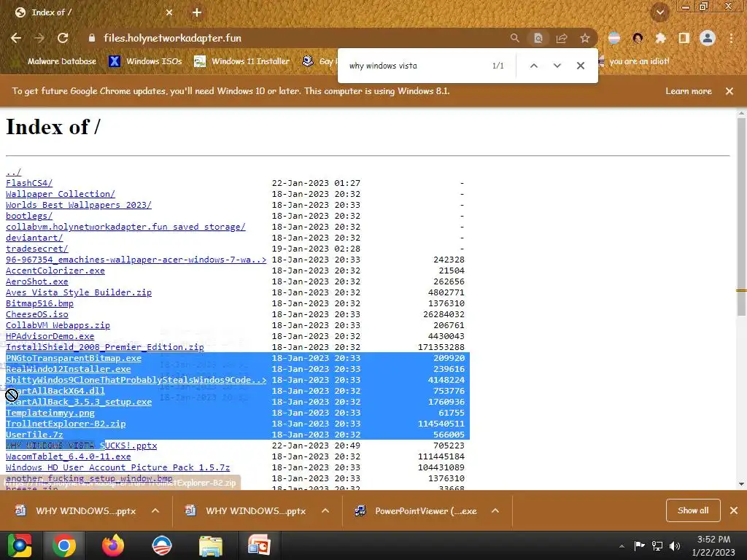Click the share page icon in address bar
Viewport: 747px width, 560px height.
[562, 38]
